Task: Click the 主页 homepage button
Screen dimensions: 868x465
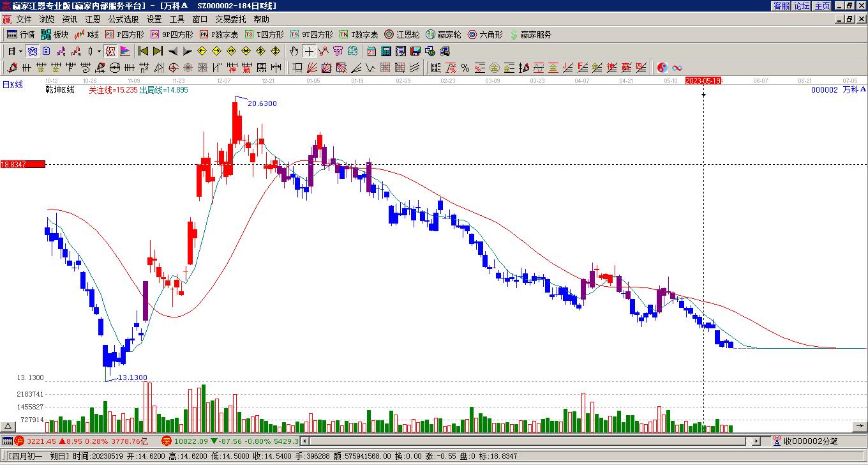Action: (823, 5)
